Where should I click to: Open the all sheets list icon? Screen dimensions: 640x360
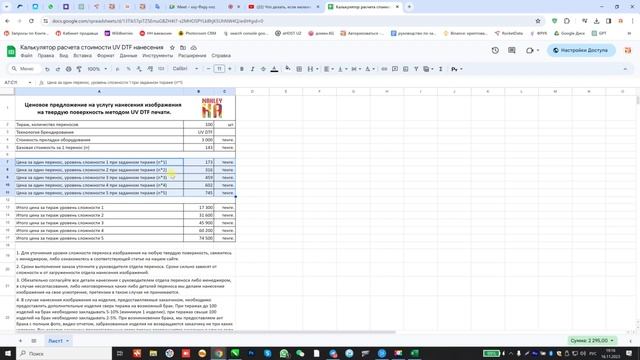coord(34,340)
